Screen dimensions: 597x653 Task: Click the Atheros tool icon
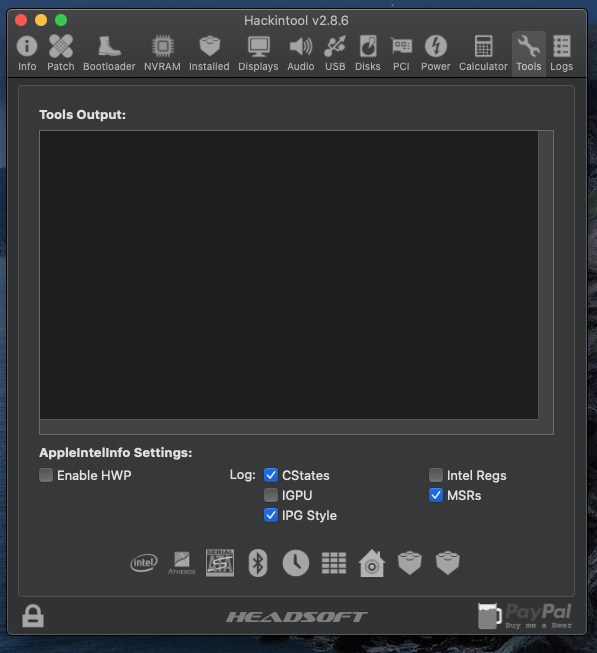[x=182, y=563]
